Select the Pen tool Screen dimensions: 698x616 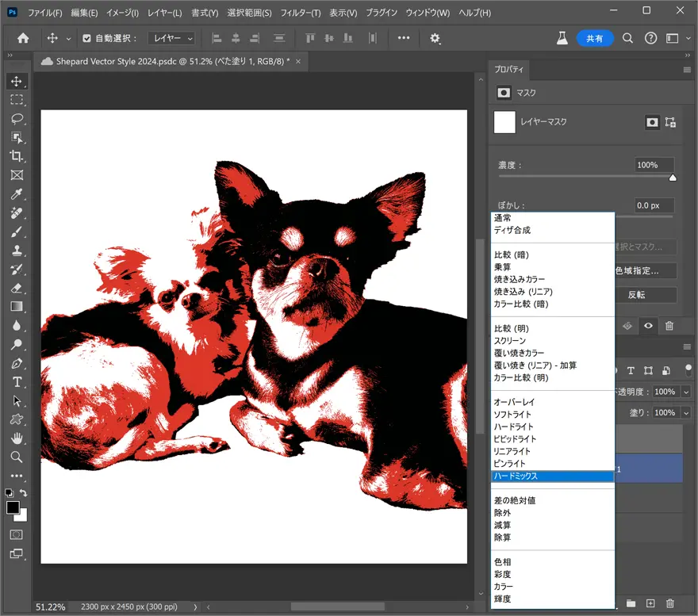(17, 364)
